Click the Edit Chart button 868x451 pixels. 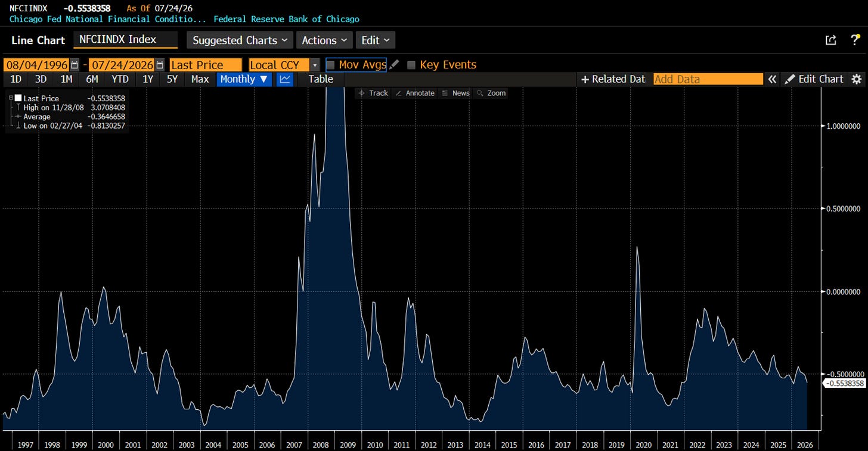tap(814, 79)
